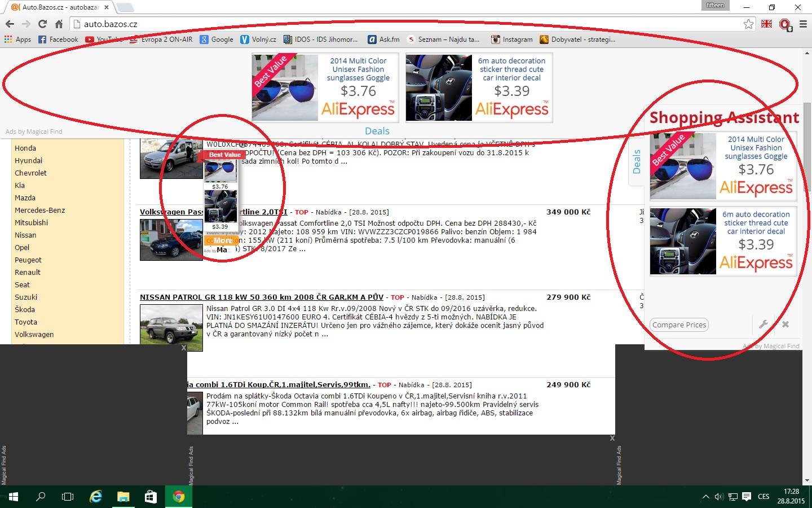This screenshot has height=508, width=812.
Task: Select Peugeot in the brand list
Action: pos(28,260)
